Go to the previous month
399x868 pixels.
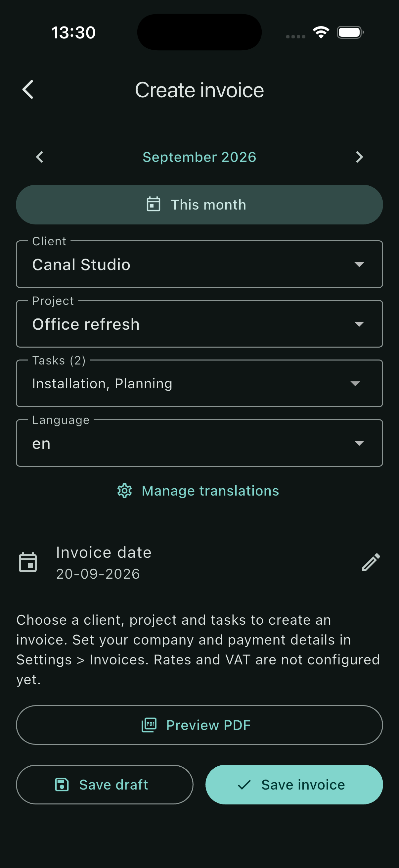[x=40, y=157]
